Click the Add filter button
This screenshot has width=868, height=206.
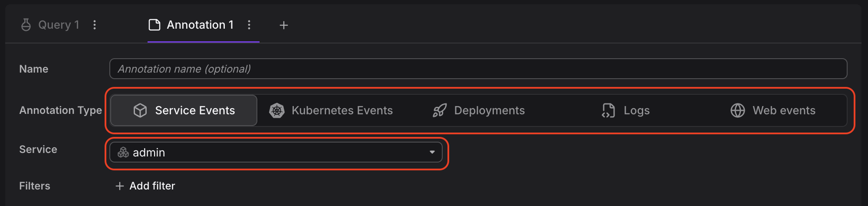click(145, 186)
